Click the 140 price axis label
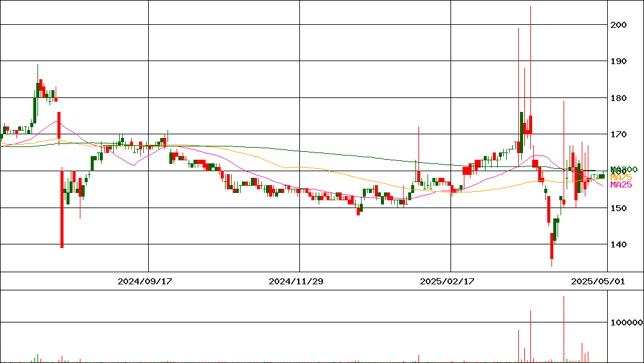 [x=619, y=244]
